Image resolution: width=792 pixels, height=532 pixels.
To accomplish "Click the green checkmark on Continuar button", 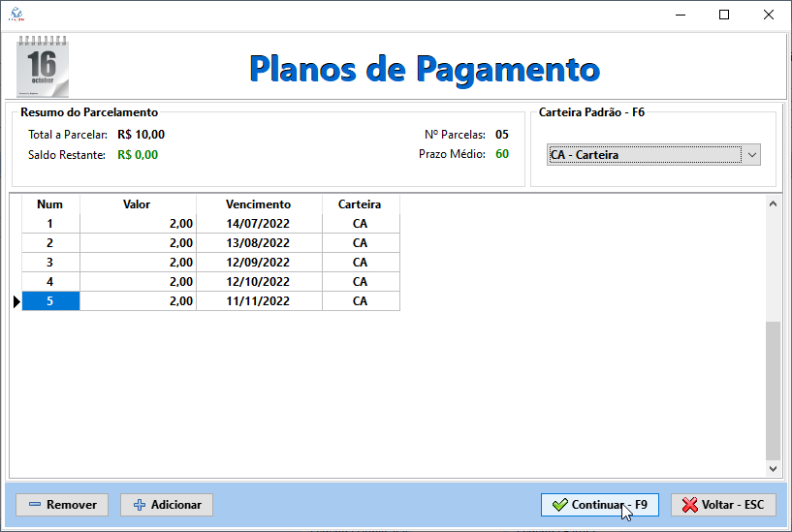I will pyautogui.click(x=559, y=505).
